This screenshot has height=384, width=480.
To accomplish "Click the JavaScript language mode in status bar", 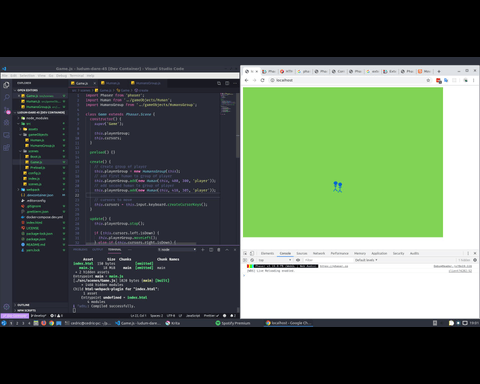I will (x=193, y=315).
